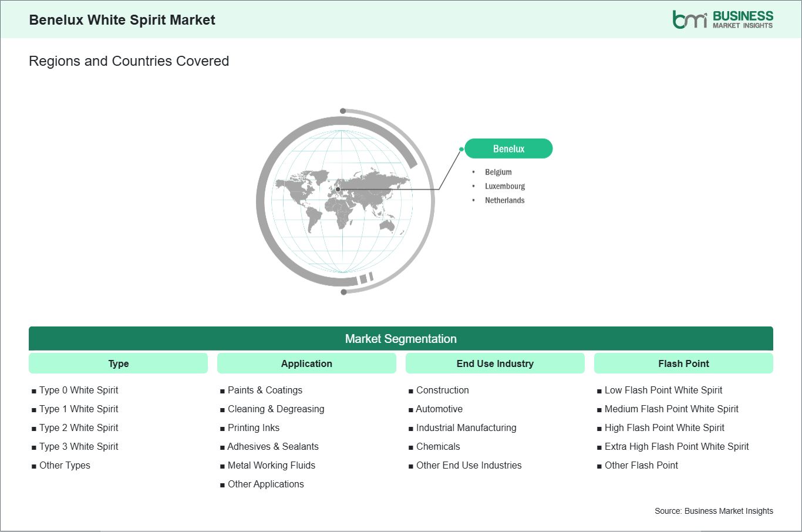Screen dimensions: 802x532
Task: Click Low Flash Point White Spirit
Action: tap(663, 390)
